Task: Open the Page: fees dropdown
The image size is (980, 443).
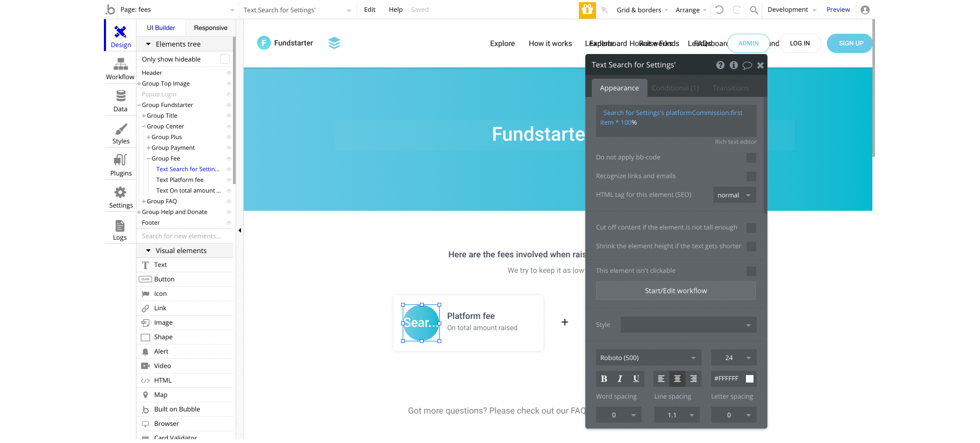Action: coord(177,10)
